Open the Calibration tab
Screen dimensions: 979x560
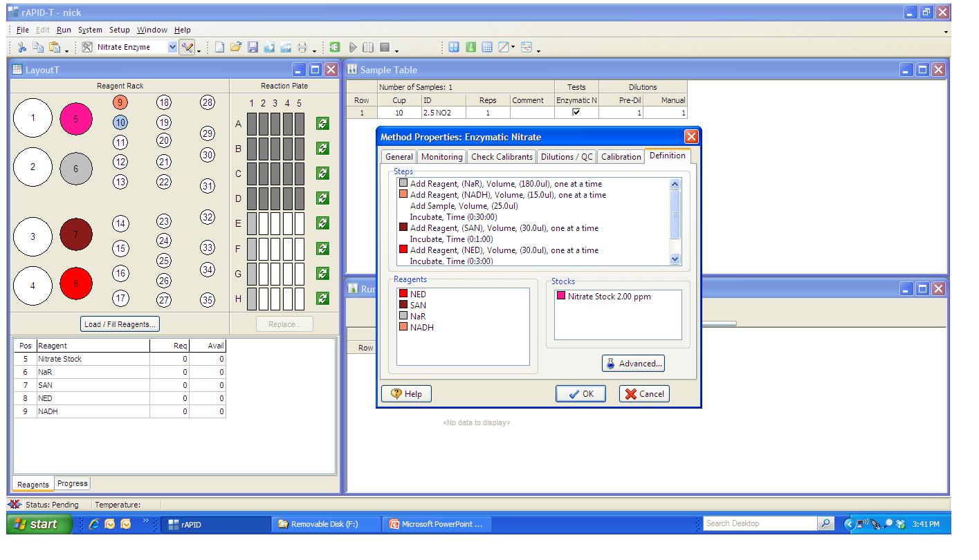click(x=621, y=157)
